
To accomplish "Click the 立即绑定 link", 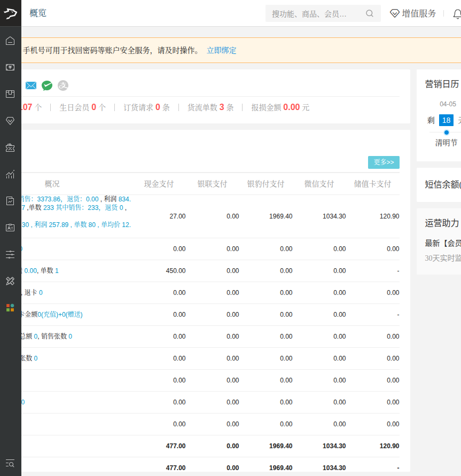I will 221,51.
